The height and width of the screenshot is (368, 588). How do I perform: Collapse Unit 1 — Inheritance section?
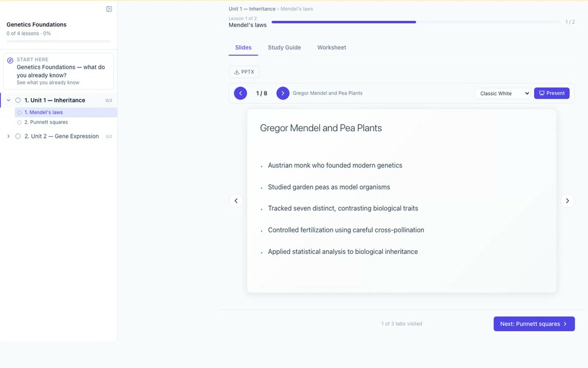(x=9, y=100)
